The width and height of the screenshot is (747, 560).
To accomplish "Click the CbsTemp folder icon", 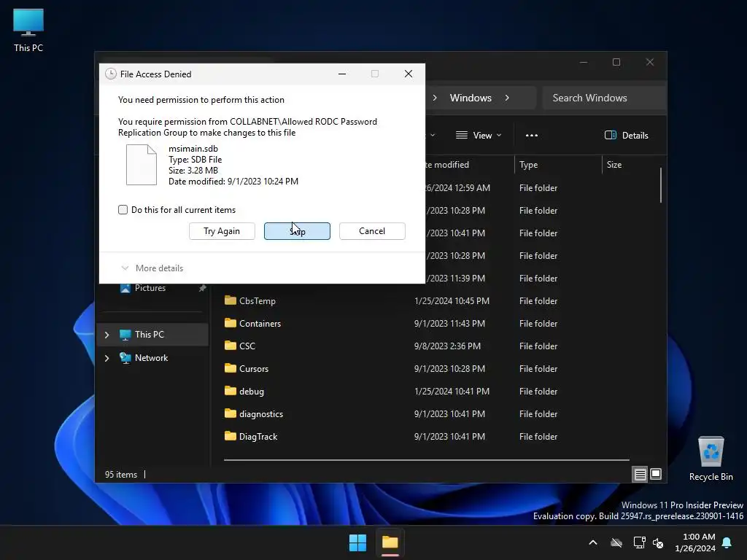I will (230, 300).
